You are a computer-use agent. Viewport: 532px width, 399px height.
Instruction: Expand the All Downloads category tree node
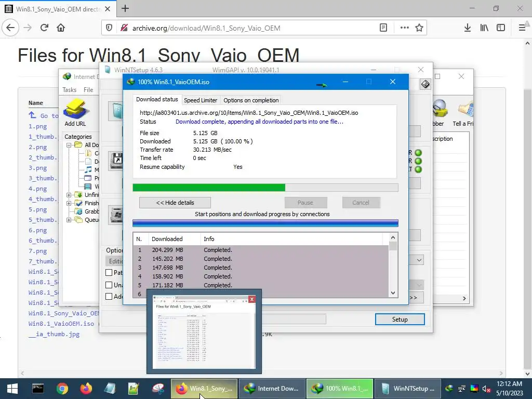(69, 145)
